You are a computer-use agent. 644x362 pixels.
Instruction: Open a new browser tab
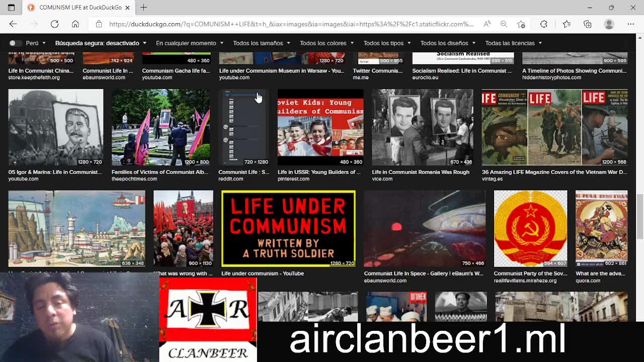click(x=143, y=8)
